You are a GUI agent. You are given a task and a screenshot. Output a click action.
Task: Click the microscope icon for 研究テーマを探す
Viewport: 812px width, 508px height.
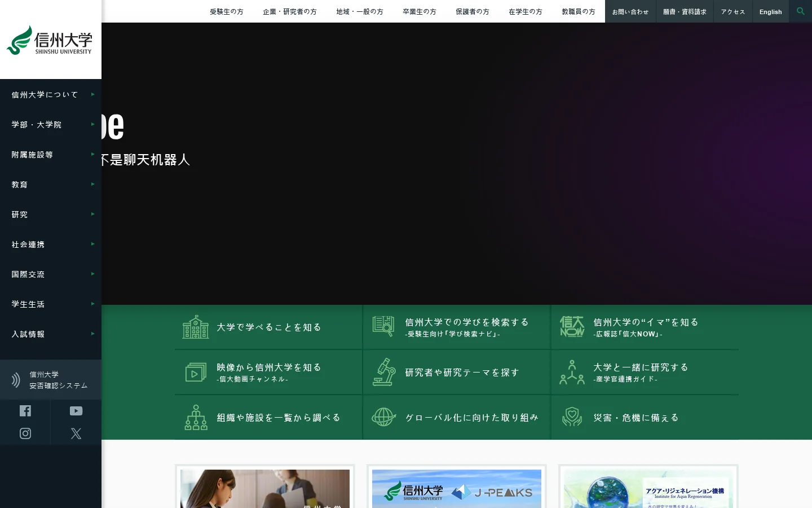click(x=383, y=372)
